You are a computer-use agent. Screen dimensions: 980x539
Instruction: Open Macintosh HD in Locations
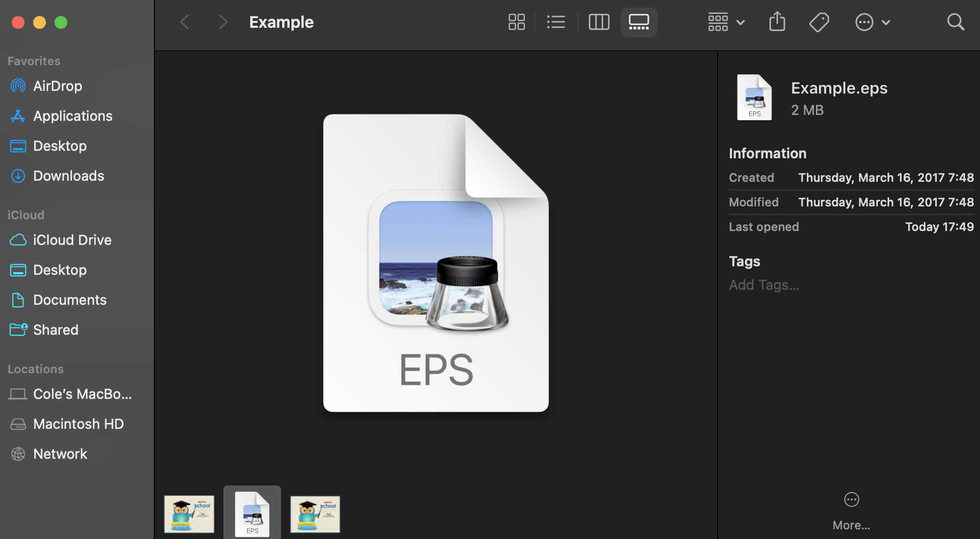[78, 424]
